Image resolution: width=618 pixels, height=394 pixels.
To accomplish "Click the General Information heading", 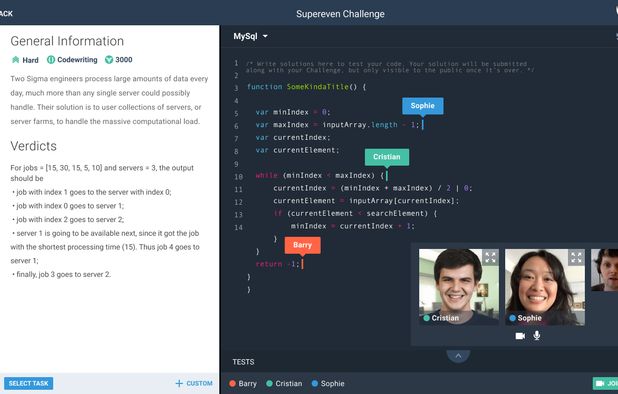I will (67, 41).
